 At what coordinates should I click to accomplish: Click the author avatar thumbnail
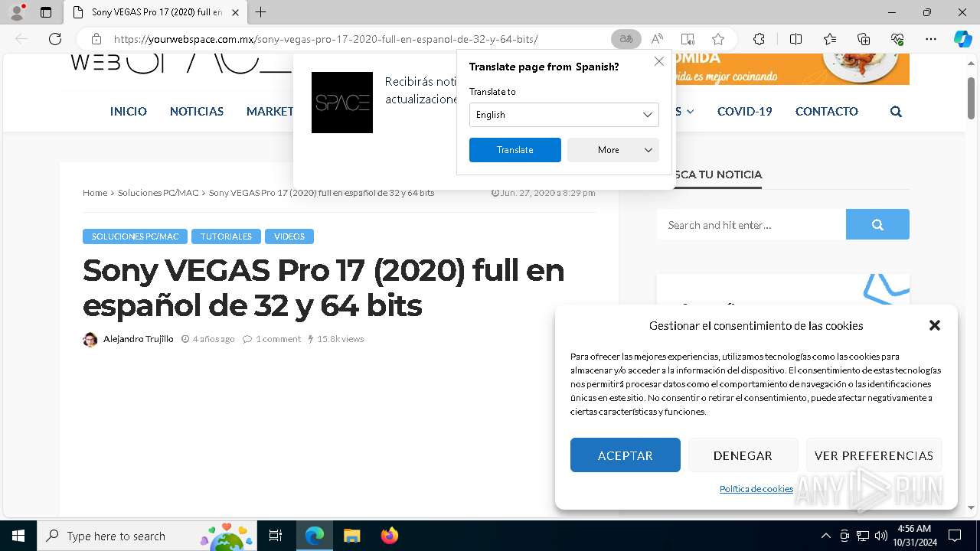pyautogui.click(x=90, y=339)
